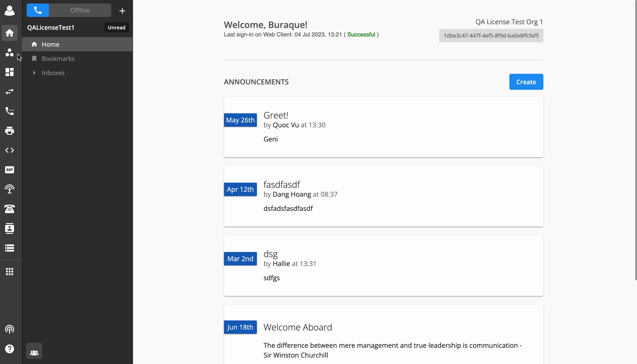Image resolution: width=637 pixels, height=364 pixels.
Task: Toggle the Unread filter
Action: pos(117,28)
